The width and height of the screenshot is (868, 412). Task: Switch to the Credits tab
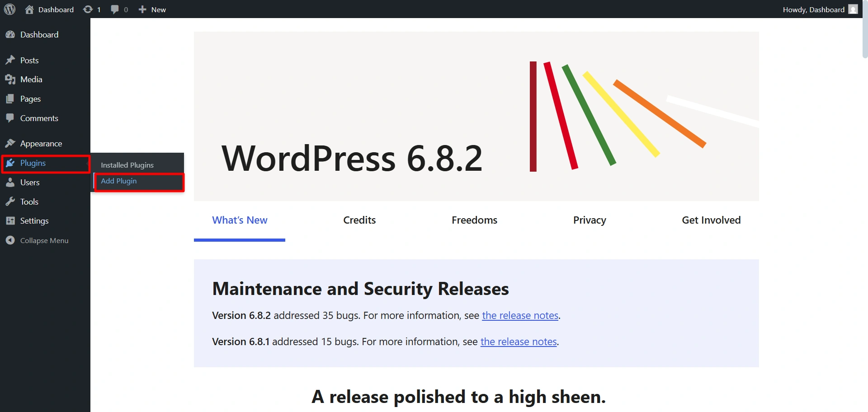359,220
